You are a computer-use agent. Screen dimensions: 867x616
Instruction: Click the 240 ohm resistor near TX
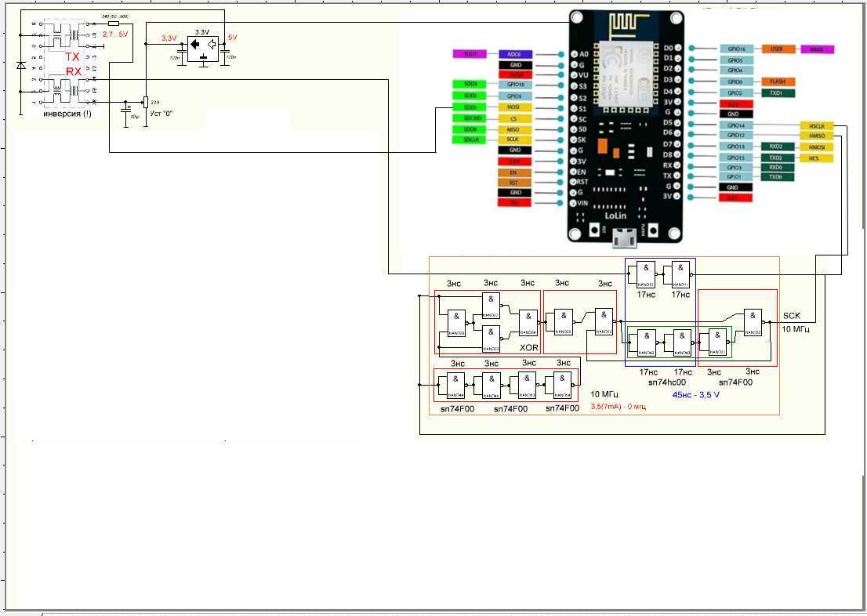pos(113,24)
